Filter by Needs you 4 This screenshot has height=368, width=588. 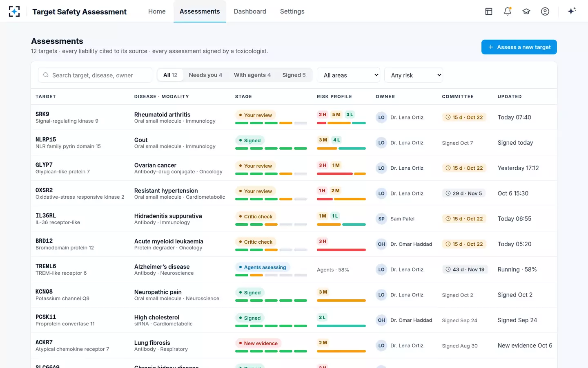tap(205, 75)
